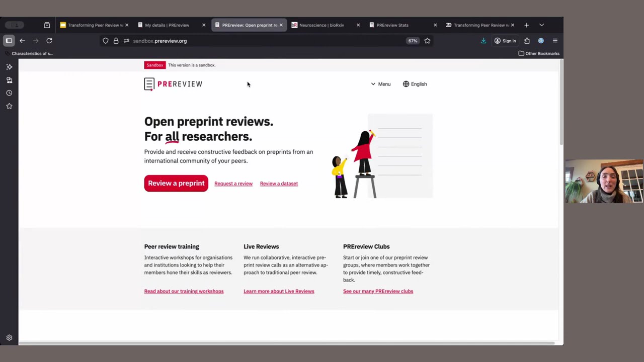Open the extensions puzzle icon

point(527,41)
